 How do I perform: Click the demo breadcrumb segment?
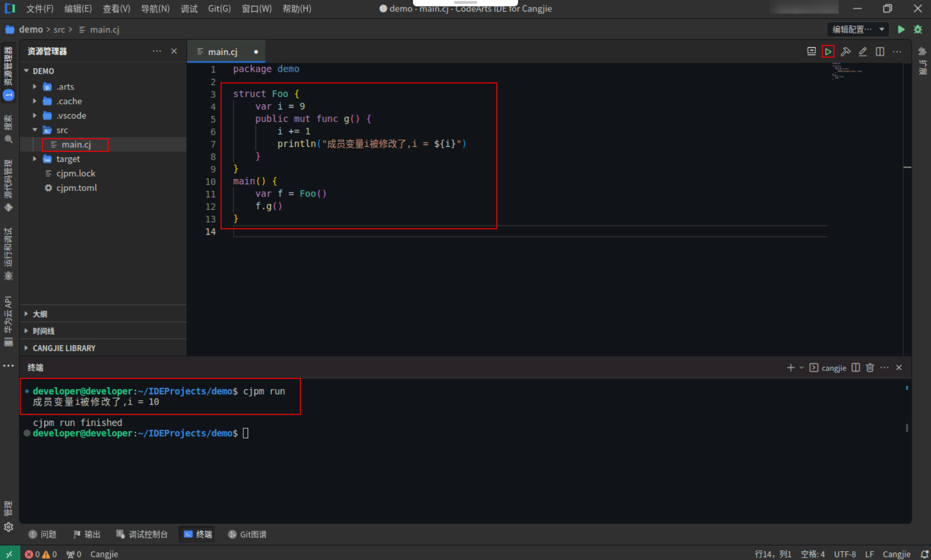31,30
